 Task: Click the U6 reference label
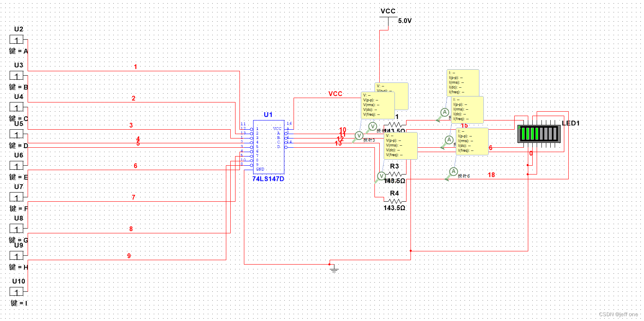pyautogui.click(x=19, y=155)
